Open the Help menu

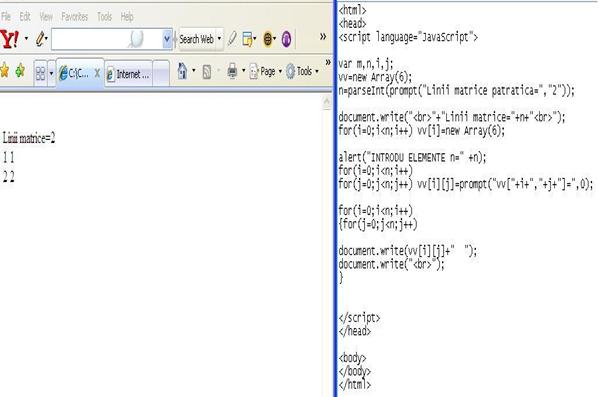(x=127, y=16)
